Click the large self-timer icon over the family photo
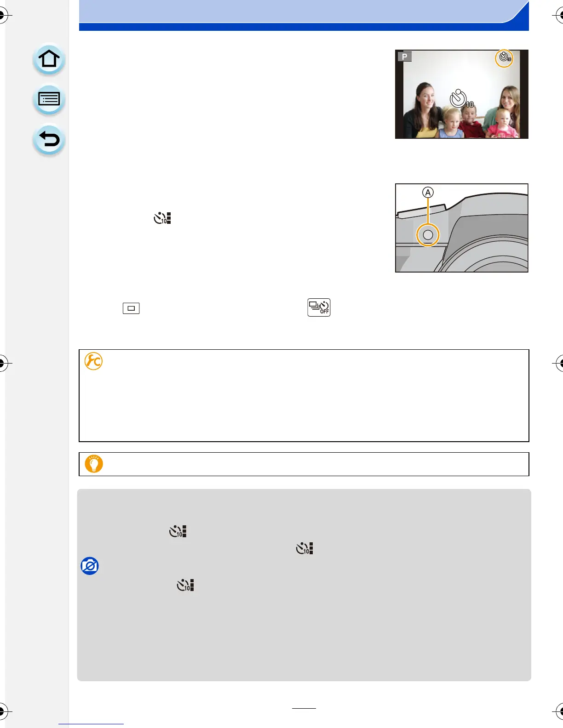Screen dimensions: 563x728 tap(460, 99)
